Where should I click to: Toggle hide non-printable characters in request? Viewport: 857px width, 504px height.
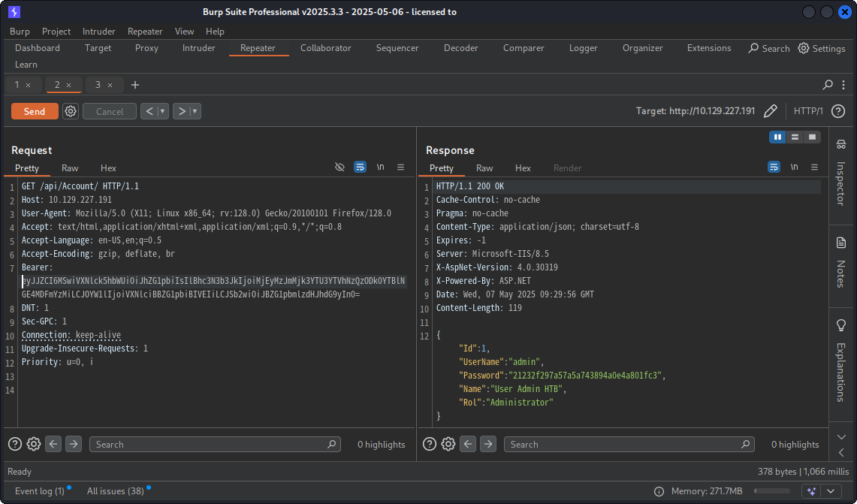(x=339, y=167)
